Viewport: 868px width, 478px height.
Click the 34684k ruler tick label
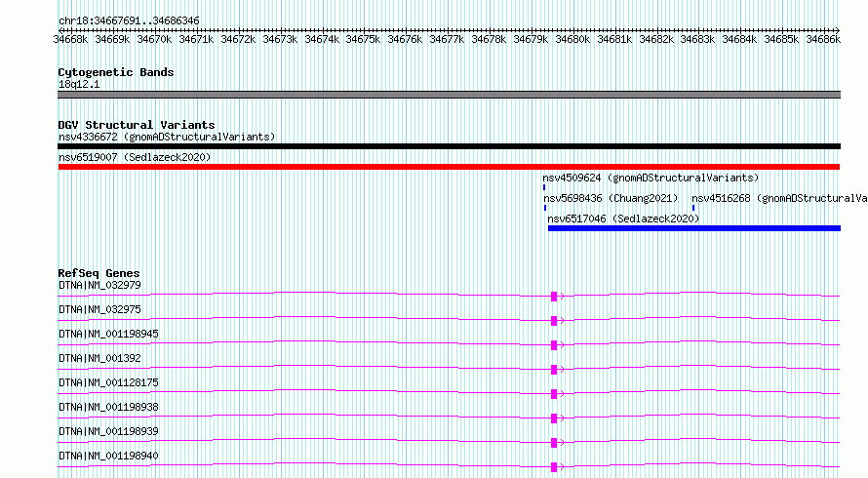pos(739,39)
